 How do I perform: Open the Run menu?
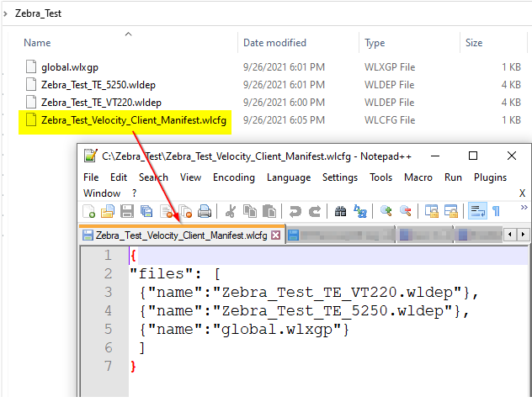tap(453, 177)
